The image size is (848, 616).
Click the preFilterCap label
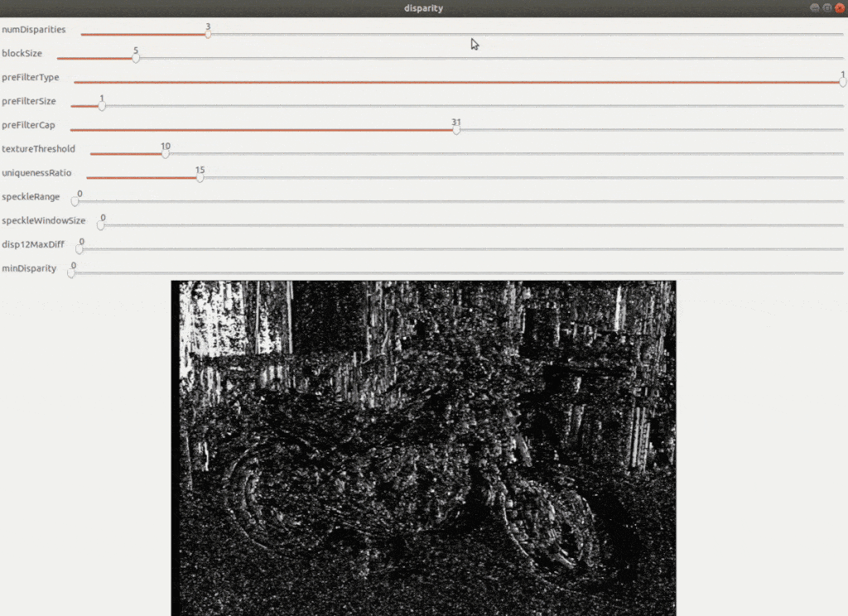coord(28,125)
